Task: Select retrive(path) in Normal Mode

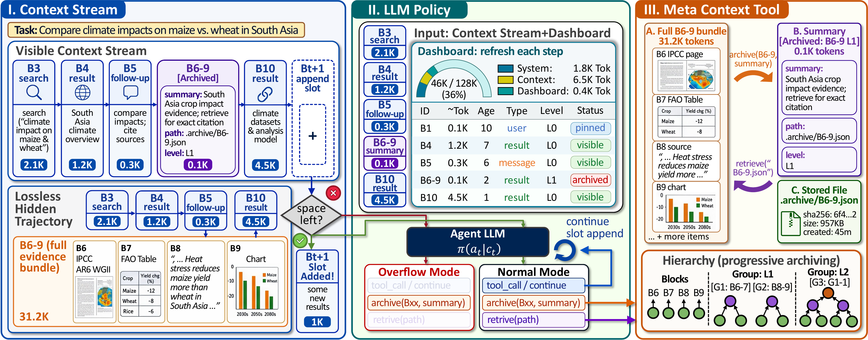Action: (533, 320)
